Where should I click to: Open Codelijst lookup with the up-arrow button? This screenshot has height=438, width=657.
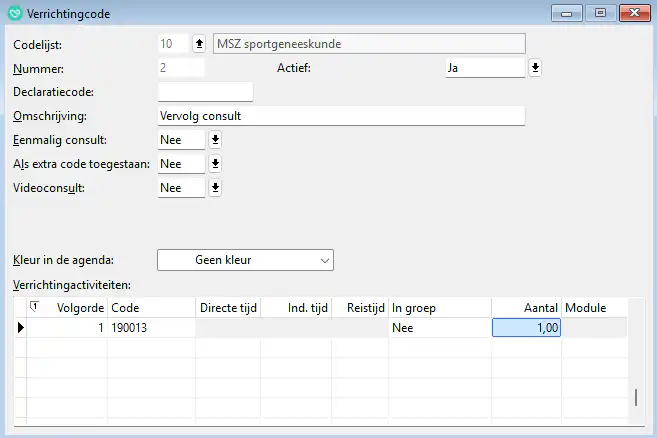coord(199,44)
